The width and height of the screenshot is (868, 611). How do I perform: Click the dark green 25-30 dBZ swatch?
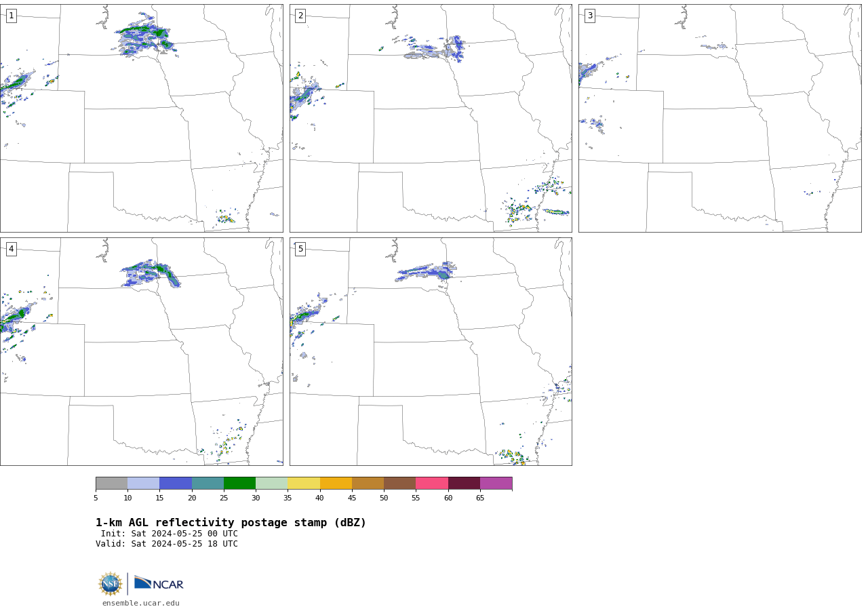point(239,483)
